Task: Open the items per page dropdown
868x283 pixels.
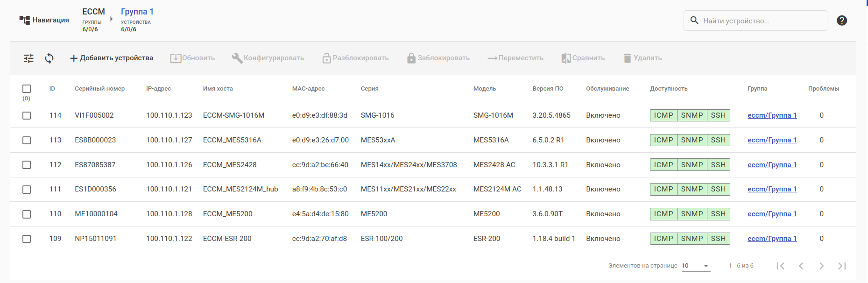Action: point(695,266)
